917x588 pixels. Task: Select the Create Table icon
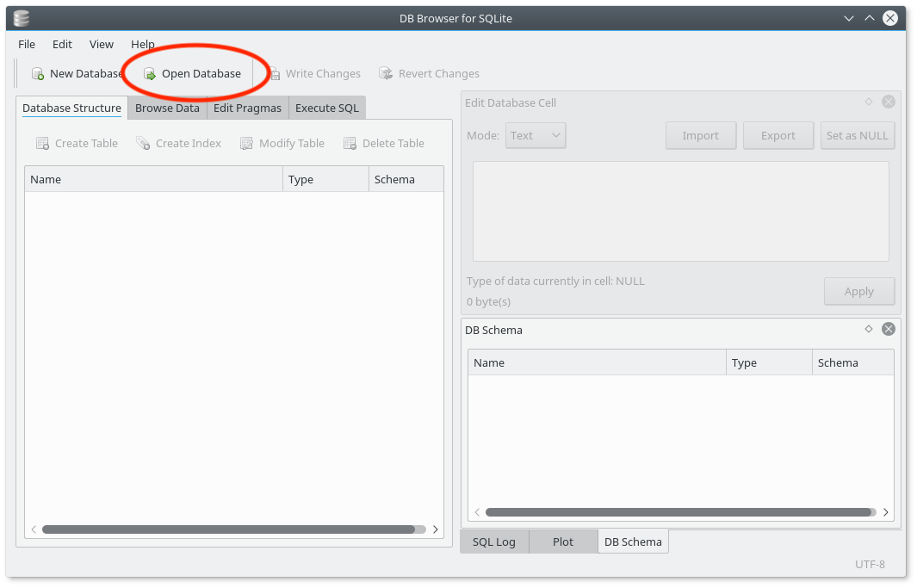click(76, 143)
